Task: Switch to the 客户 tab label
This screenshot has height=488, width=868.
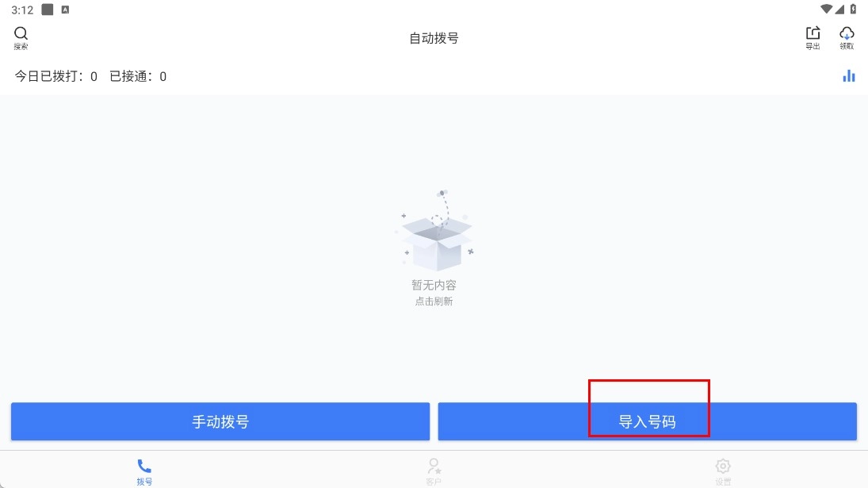Action: point(434,482)
